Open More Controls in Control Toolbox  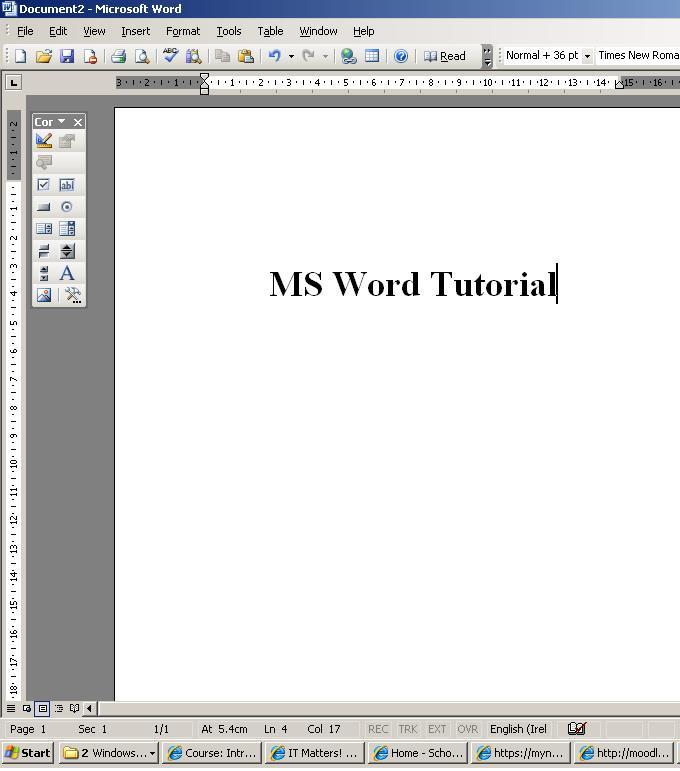pos(73,296)
